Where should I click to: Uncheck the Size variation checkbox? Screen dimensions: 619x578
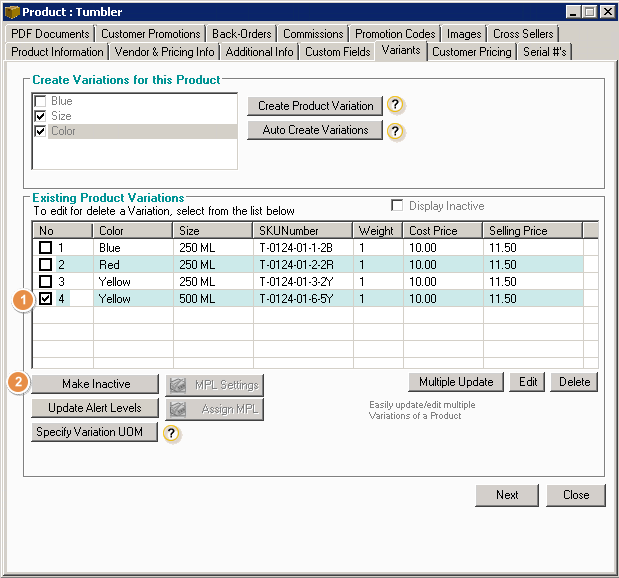pyautogui.click(x=41, y=116)
